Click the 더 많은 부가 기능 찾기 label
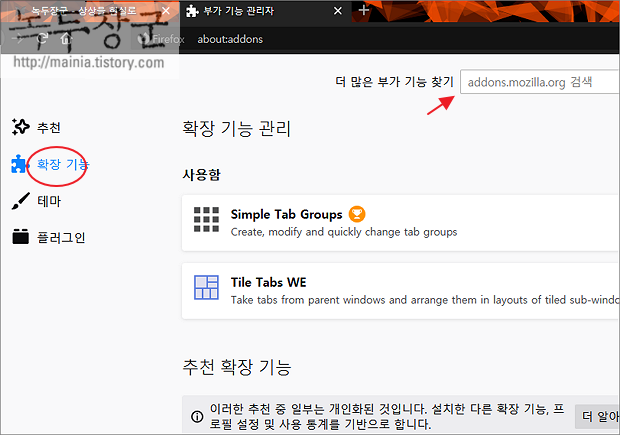Screen dimensions: 620x435 (394, 82)
